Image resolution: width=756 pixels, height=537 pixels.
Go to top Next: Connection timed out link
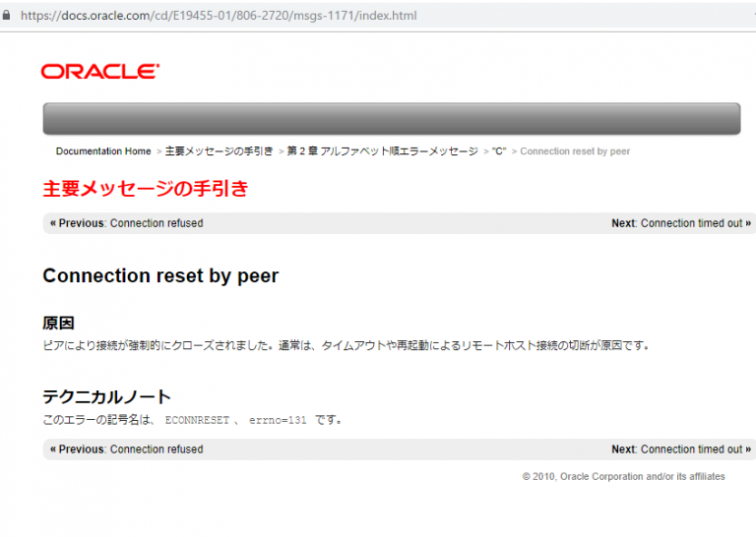pos(681,223)
